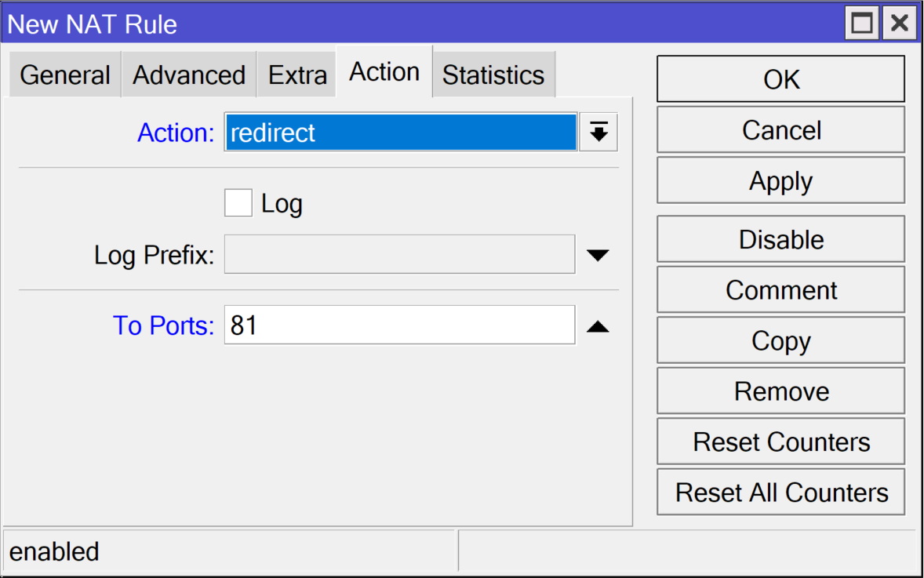
Task: Add a Comment to the rule
Action: pyautogui.click(x=780, y=290)
